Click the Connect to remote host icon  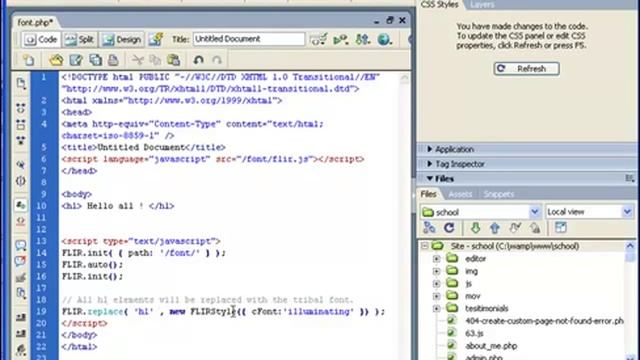click(429, 228)
